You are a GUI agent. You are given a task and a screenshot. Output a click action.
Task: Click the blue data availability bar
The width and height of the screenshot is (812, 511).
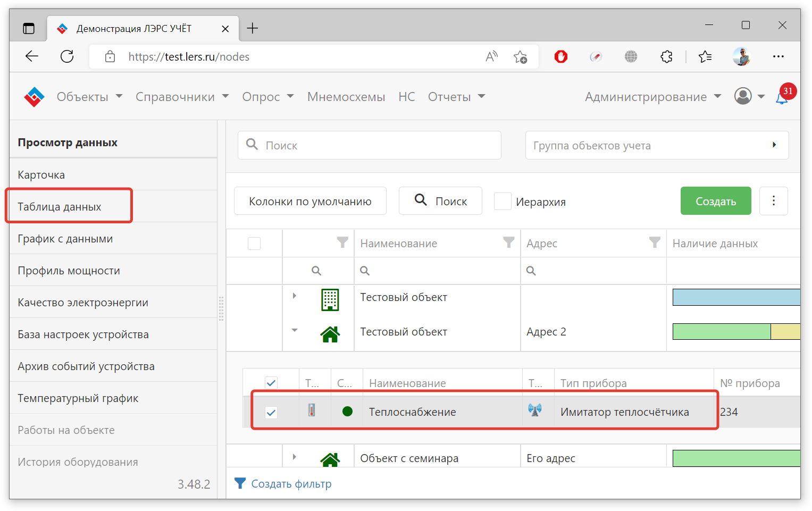[x=736, y=297]
